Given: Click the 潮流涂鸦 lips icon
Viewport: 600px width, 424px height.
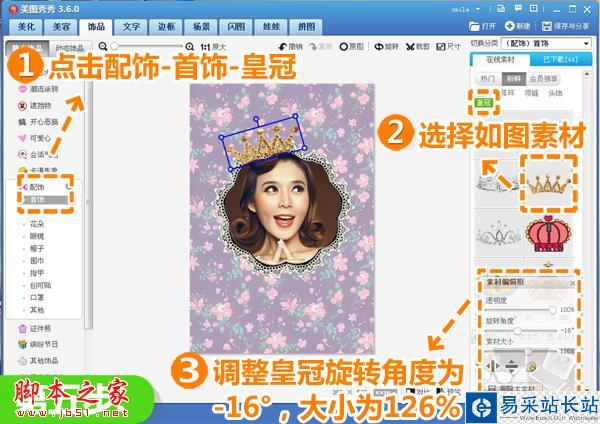Looking at the screenshot, I should pos(23,89).
